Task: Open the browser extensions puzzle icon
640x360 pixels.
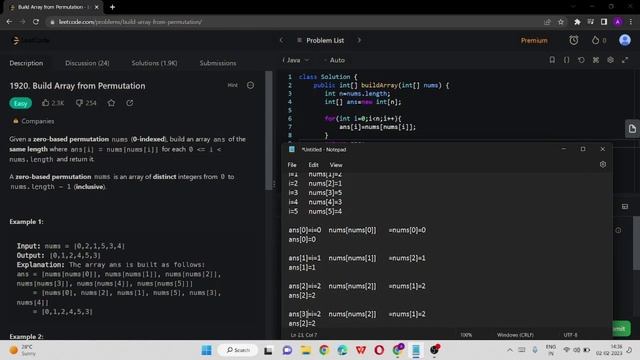Action: pyautogui.click(x=577, y=22)
